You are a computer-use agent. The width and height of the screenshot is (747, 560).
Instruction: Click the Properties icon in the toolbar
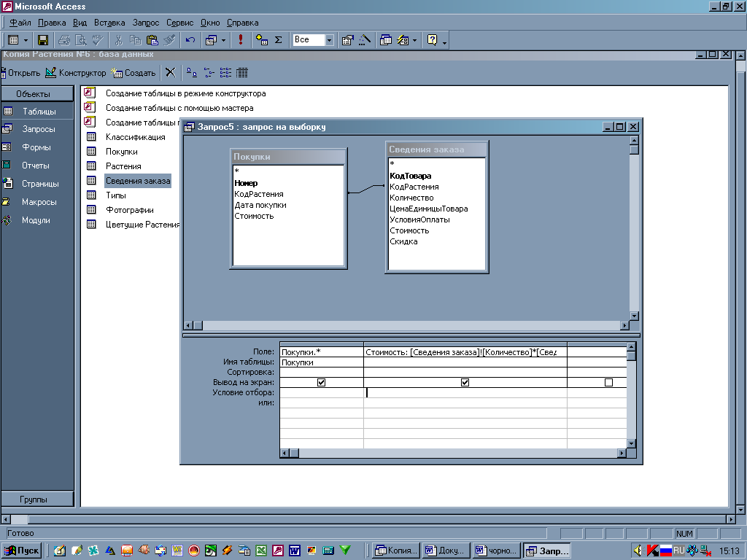click(x=348, y=40)
